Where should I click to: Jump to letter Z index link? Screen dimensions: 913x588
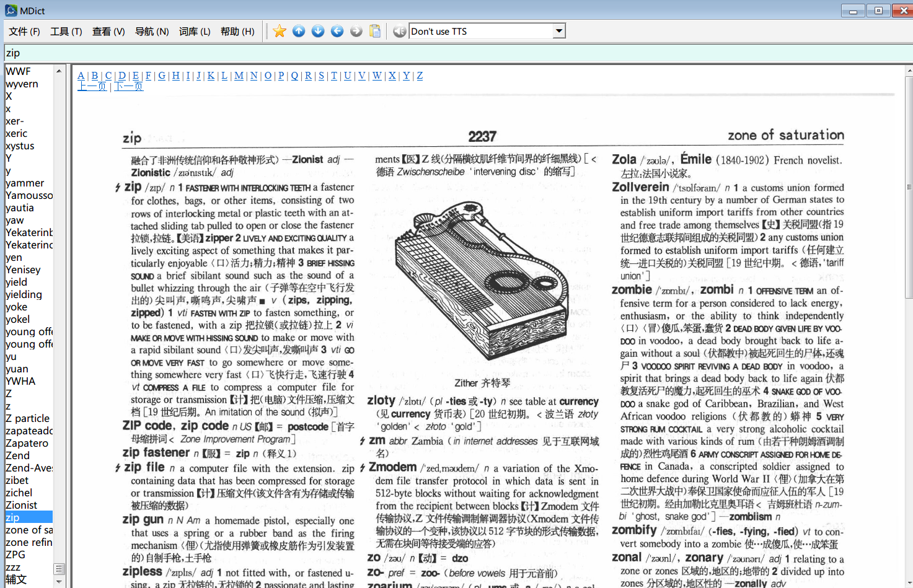click(420, 76)
